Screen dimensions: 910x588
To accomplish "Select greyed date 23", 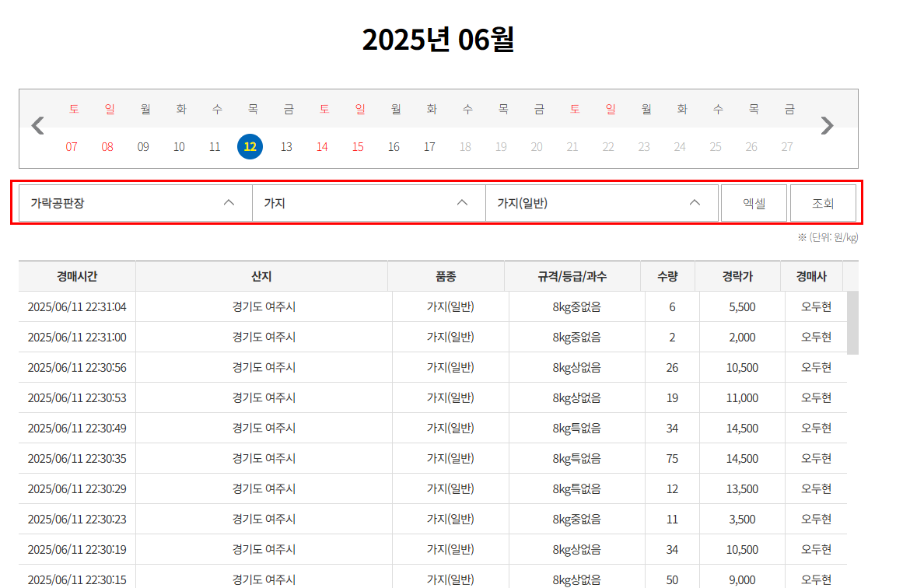I will click(644, 147).
